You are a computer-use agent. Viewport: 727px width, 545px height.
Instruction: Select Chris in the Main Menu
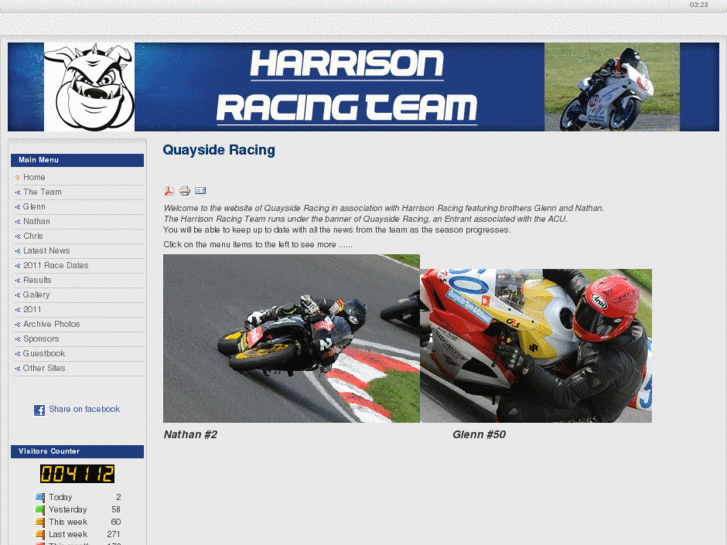pyautogui.click(x=33, y=236)
